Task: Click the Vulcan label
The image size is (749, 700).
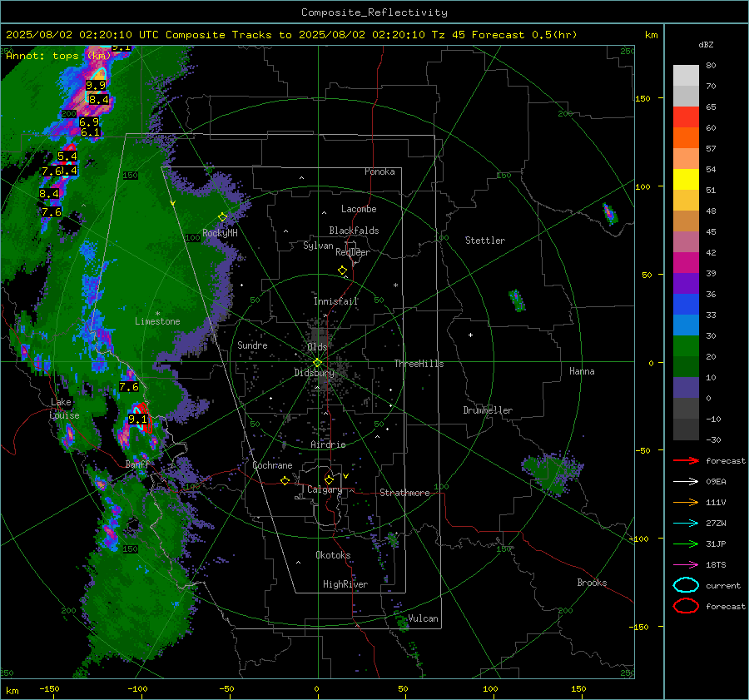Action: (424, 618)
